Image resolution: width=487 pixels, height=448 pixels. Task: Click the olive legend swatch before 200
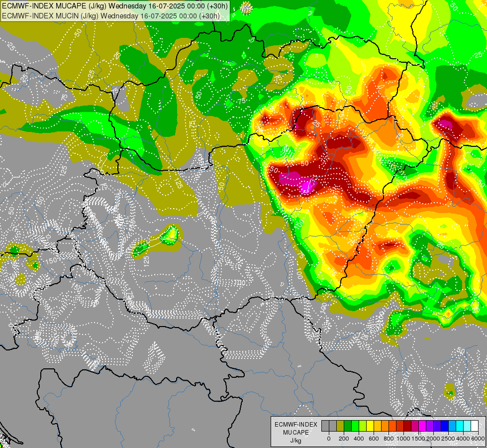340,426
